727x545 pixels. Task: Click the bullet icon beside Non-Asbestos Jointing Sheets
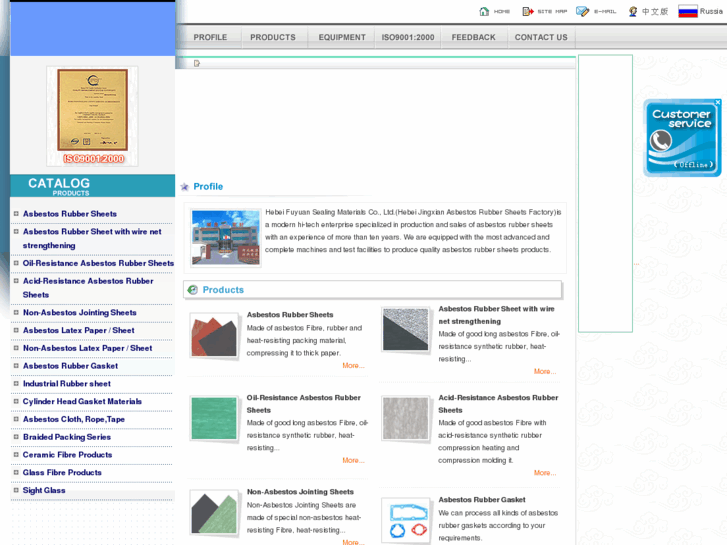click(x=16, y=312)
